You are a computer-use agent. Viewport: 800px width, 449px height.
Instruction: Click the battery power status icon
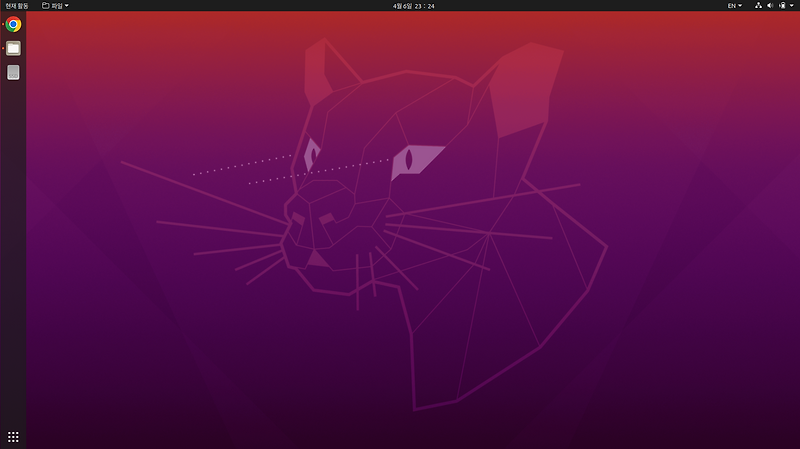(x=782, y=6)
